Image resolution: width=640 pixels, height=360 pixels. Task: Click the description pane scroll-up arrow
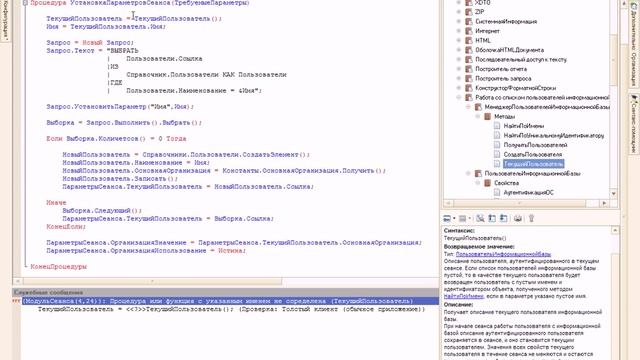click(615, 231)
